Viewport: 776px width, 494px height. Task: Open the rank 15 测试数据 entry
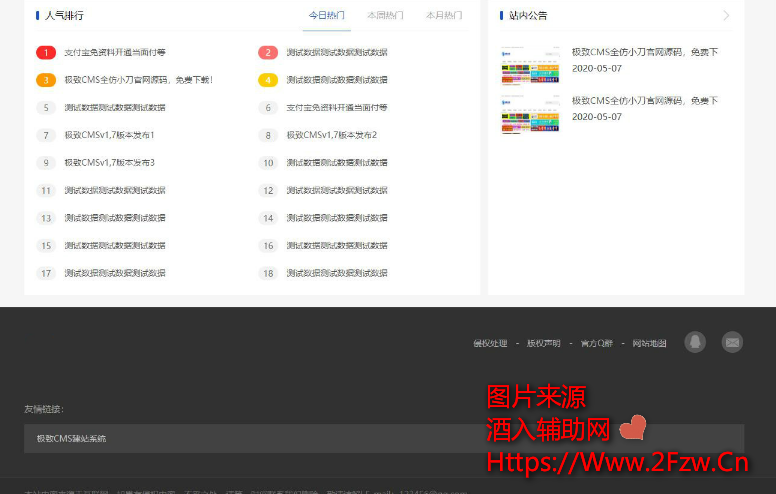click(115, 246)
